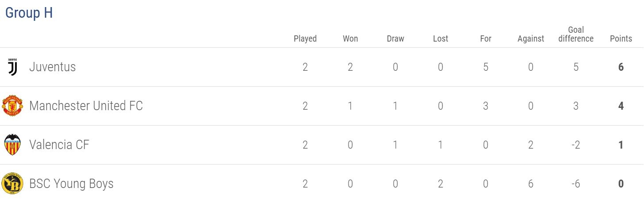This screenshot has height=203, width=644.
Task: Click the Against column header
Action: (x=531, y=38)
